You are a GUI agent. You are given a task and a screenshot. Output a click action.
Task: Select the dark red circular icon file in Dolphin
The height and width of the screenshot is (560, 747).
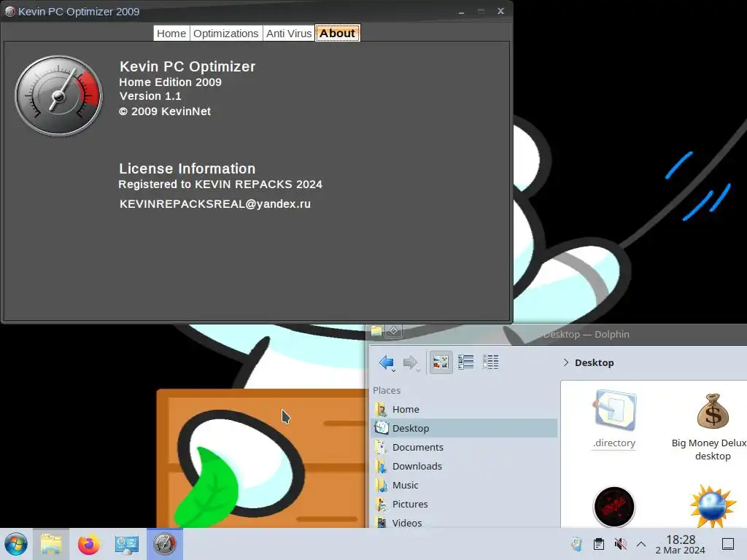click(614, 507)
